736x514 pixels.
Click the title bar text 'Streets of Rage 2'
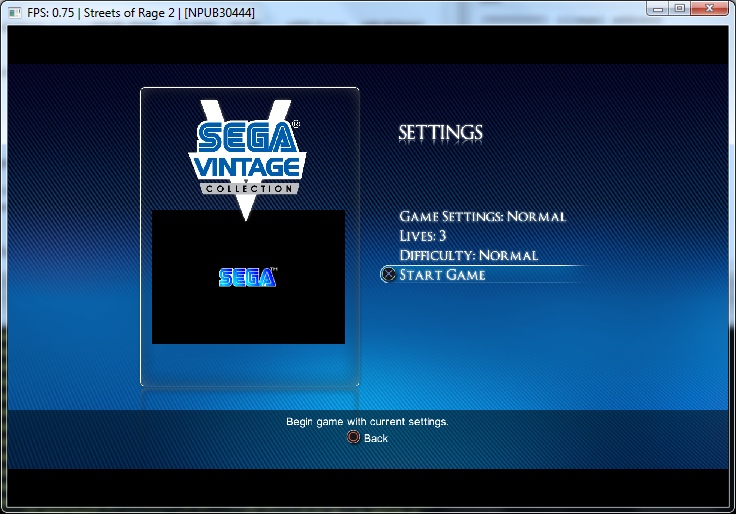click(129, 13)
